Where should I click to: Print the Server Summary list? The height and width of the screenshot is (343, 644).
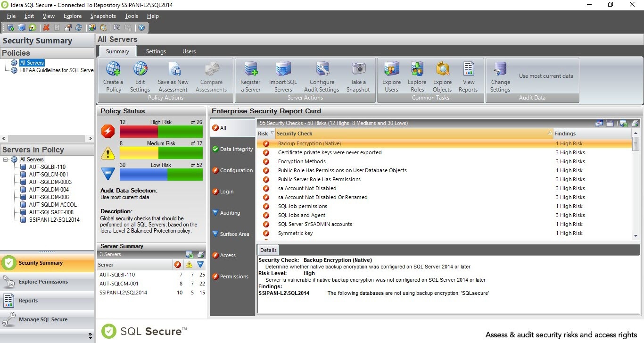(x=200, y=254)
